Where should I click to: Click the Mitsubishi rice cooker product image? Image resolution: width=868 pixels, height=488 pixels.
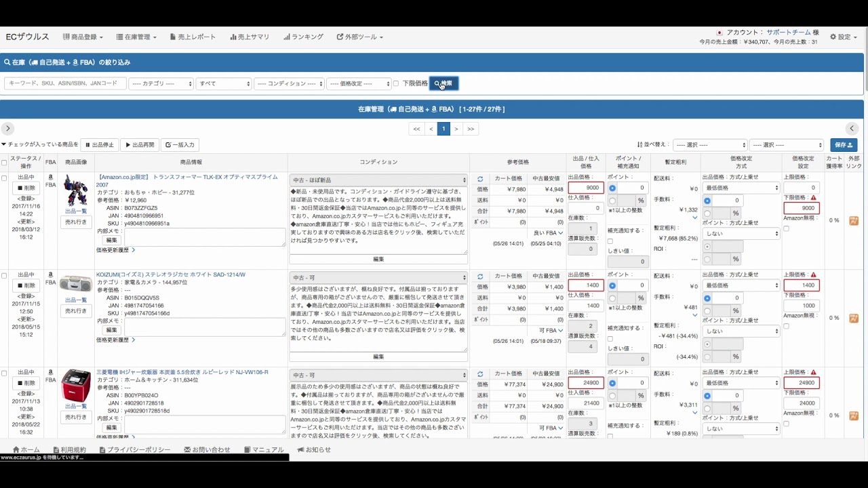(76, 386)
